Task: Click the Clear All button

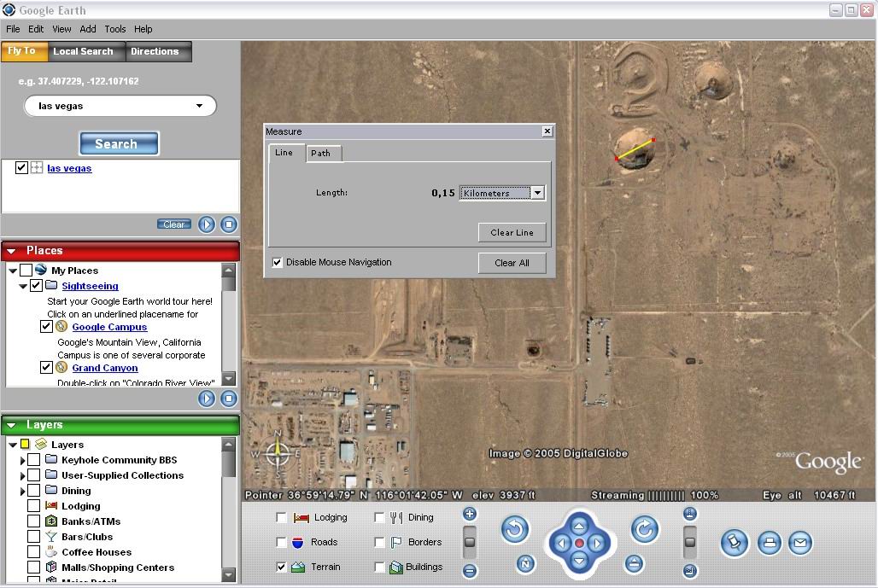Action: pos(512,263)
